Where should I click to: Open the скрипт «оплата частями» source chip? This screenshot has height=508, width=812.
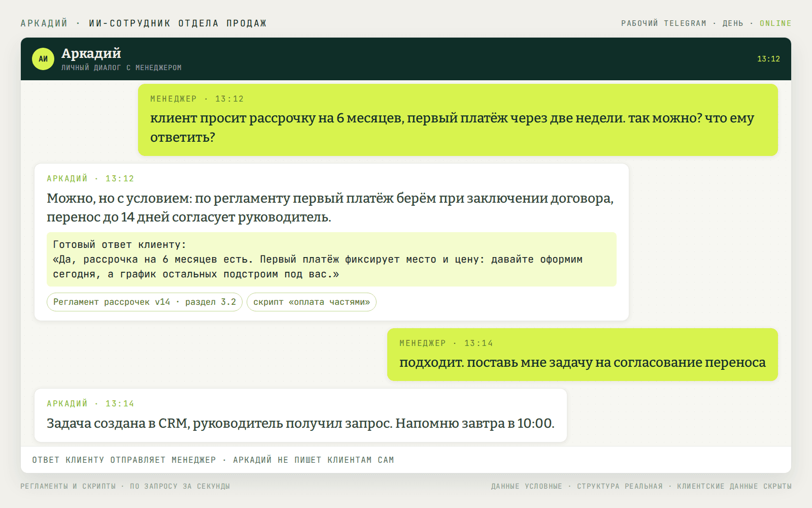pyautogui.click(x=312, y=302)
